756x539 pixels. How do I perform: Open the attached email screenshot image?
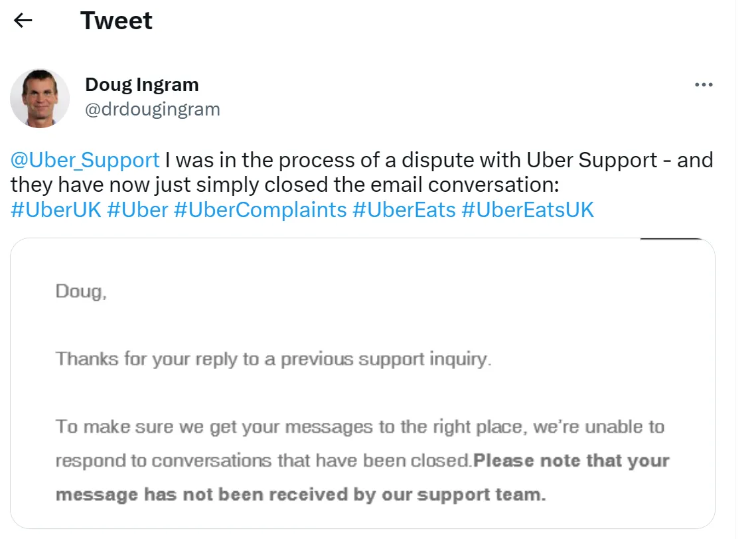coord(362,384)
